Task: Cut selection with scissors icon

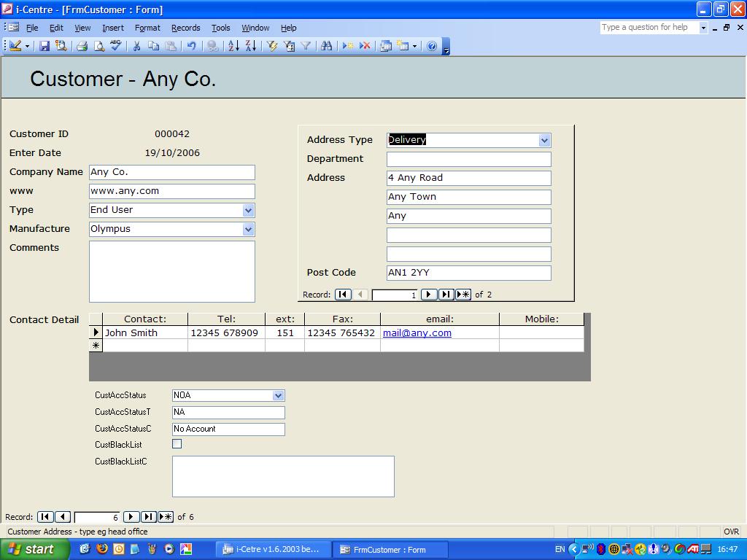Action: (136, 46)
